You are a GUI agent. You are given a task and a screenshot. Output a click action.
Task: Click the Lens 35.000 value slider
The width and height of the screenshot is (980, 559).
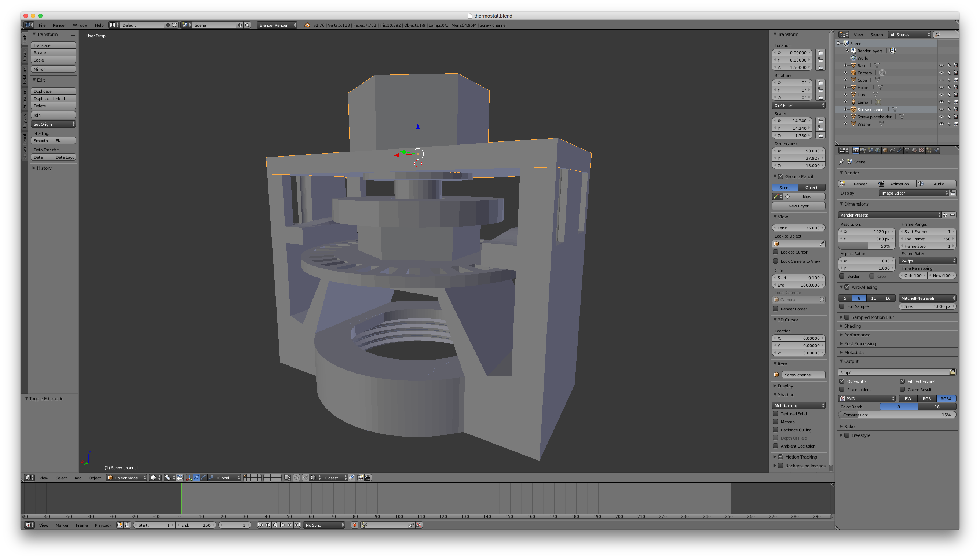point(798,228)
